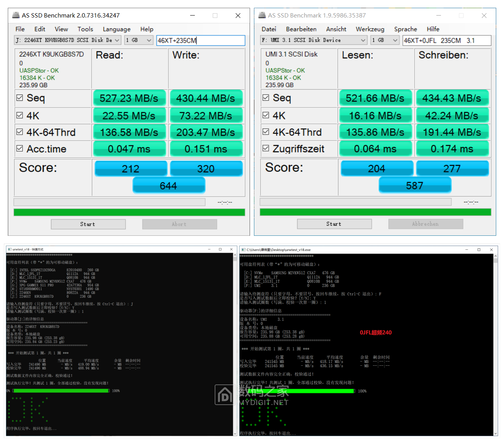Toggle the Seq checkbox in the English window

pos(20,98)
